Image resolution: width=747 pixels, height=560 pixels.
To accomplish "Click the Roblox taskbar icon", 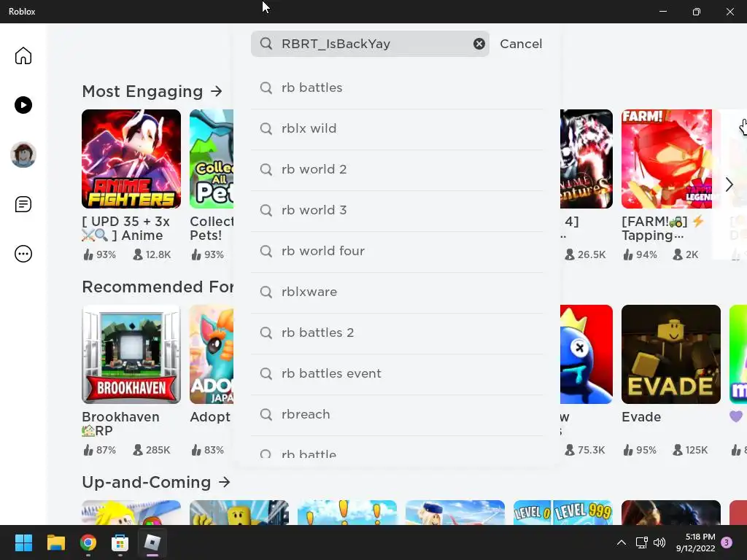I will 152,542.
